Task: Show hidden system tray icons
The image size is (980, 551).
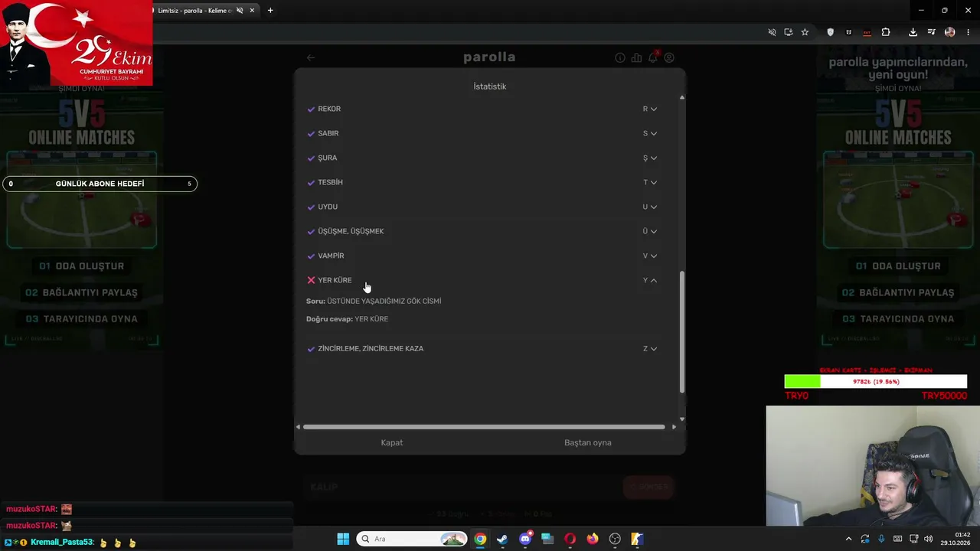Action: tap(848, 539)
